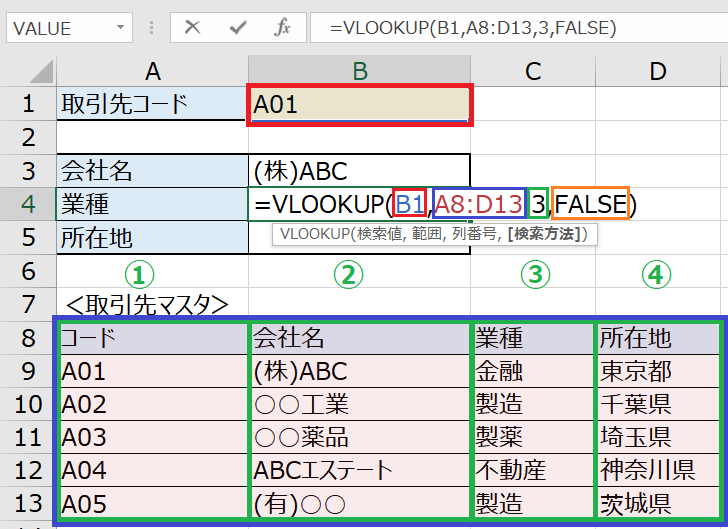This screenshot has width=728, height=529.
Task: Select row 2 header
Action: click(x=28, y=137)
